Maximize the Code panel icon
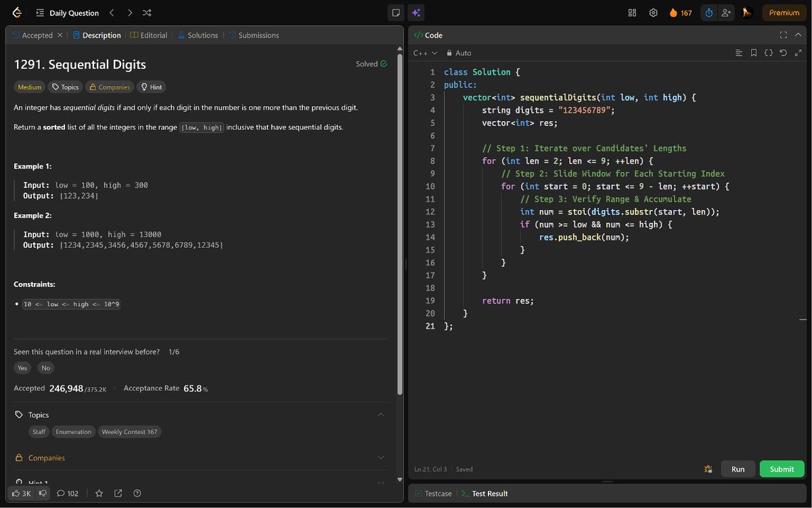 pos(783,35)
